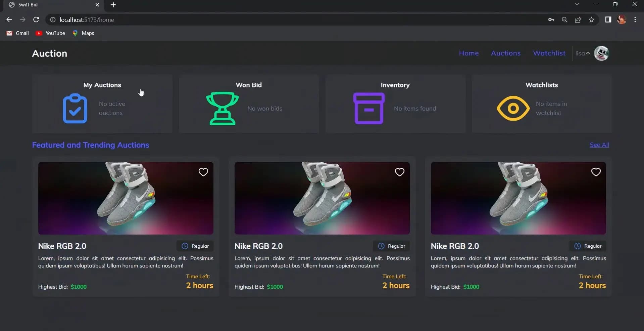Go to the Home nav link
The image size is (644, 331).
[469, 53]
